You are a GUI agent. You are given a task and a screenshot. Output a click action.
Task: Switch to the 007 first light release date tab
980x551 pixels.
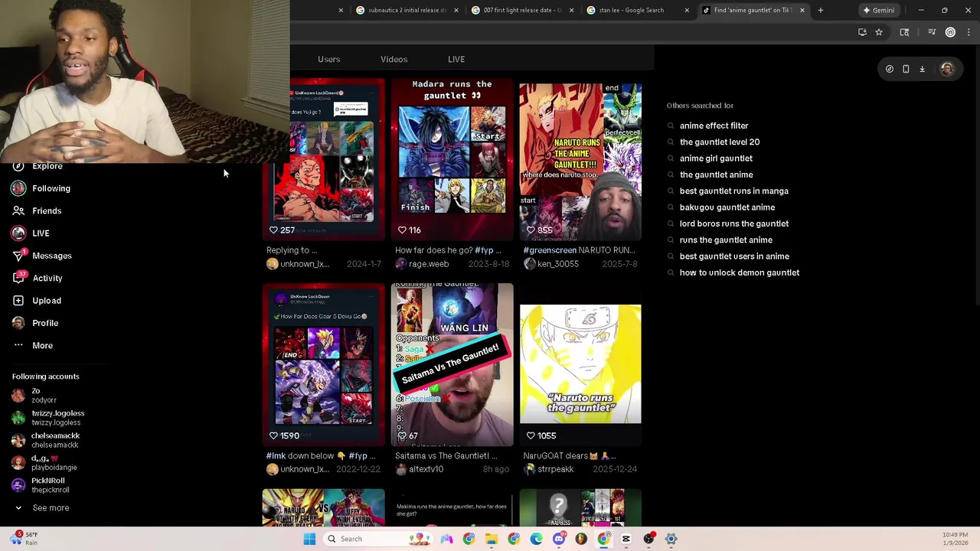coord(521,11)
